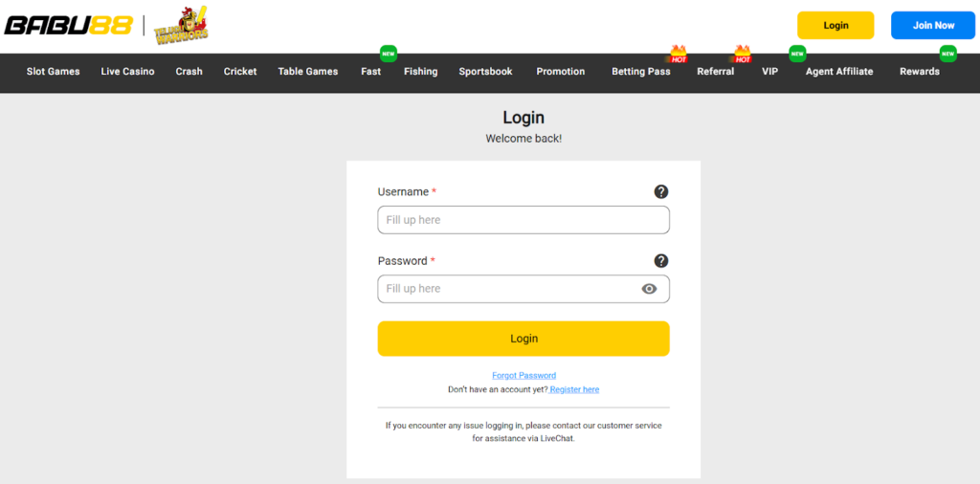Open the Promotion page
980x484 pixels.
pos(561,72)
